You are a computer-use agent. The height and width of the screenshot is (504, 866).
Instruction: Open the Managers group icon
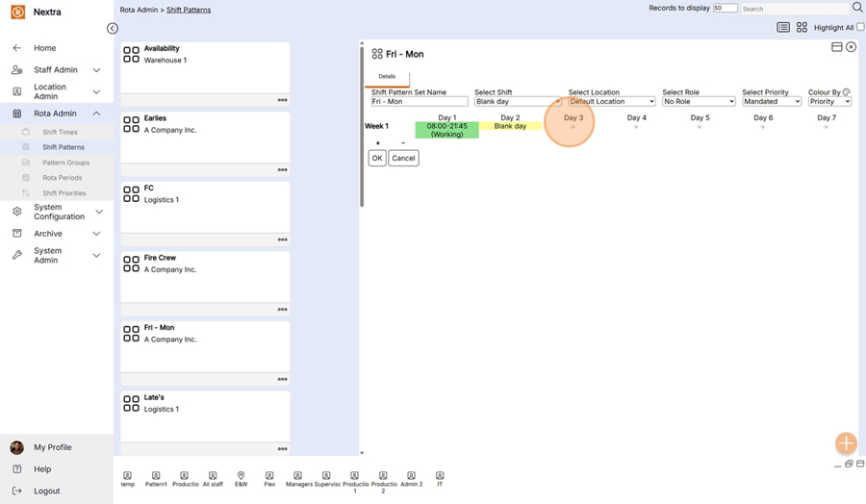click(x=297, y=475)
